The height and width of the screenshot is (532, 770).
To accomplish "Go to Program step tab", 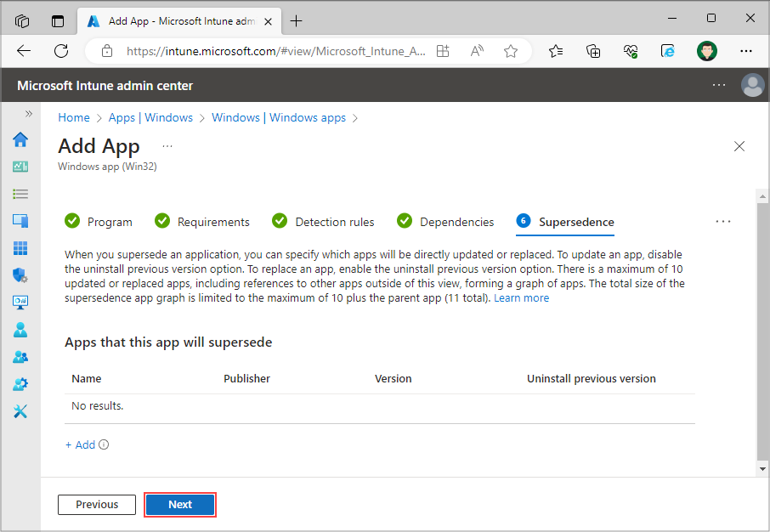I will [99, 222].
